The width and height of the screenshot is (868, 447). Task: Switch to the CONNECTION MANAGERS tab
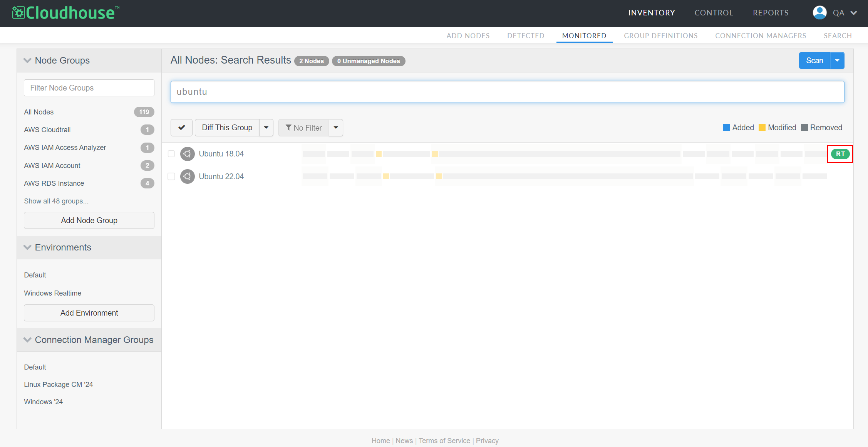[761, 36]
